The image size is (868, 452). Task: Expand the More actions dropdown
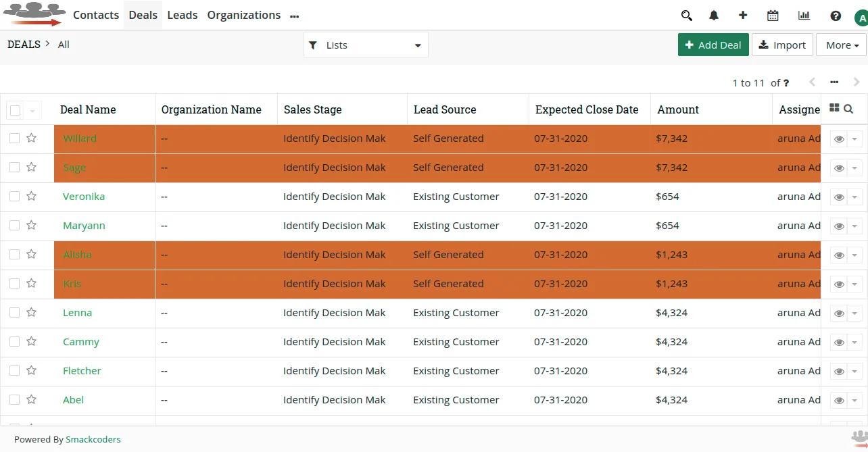click(x=841, y=45)
